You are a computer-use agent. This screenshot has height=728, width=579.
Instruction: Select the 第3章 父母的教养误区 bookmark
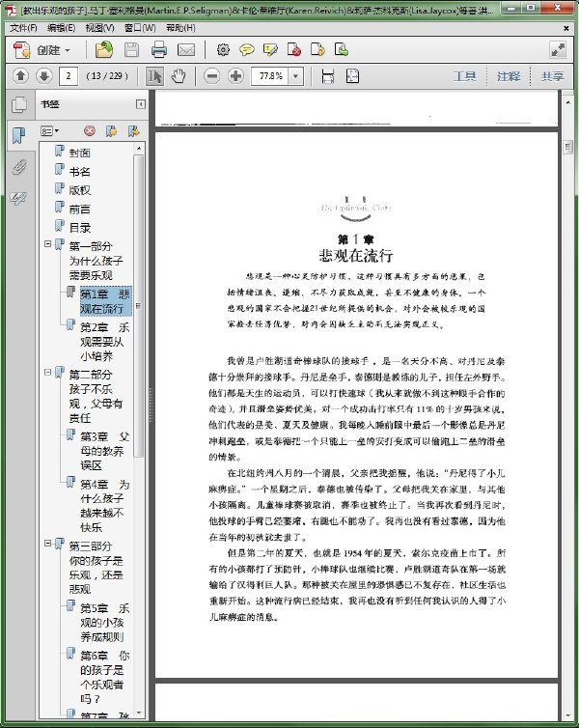(105, 451)
